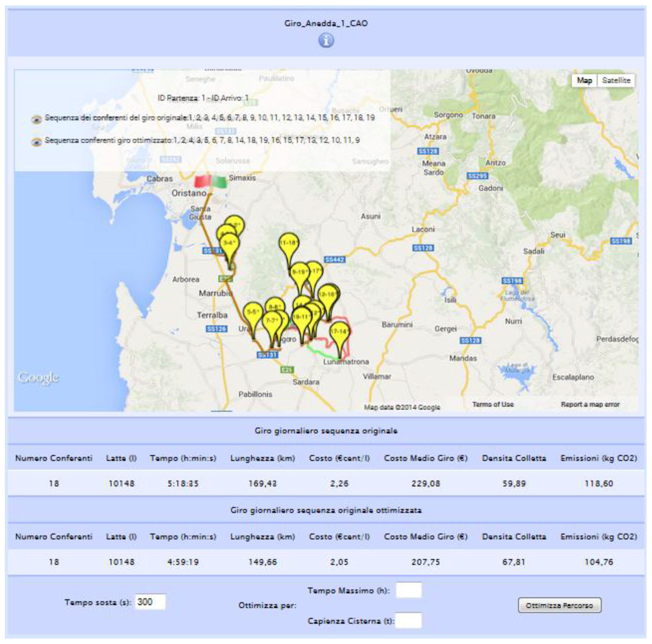This screenshot has height=644, width=652.
Task: Select the yellow map pin labeled 11-18
Action: pos(289,243)
